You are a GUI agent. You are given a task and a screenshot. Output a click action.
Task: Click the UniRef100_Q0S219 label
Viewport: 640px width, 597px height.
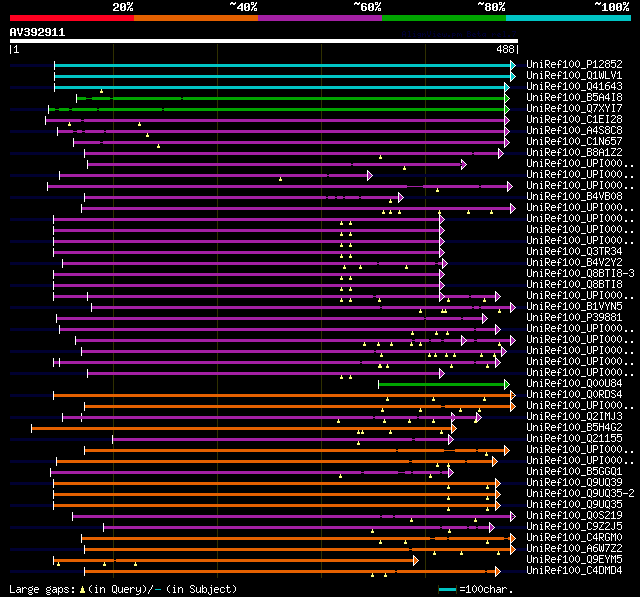[574, 516]
